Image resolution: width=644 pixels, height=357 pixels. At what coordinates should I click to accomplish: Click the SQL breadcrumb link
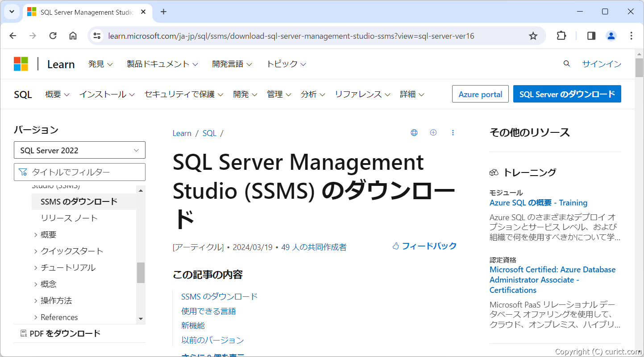click(209, 133)
